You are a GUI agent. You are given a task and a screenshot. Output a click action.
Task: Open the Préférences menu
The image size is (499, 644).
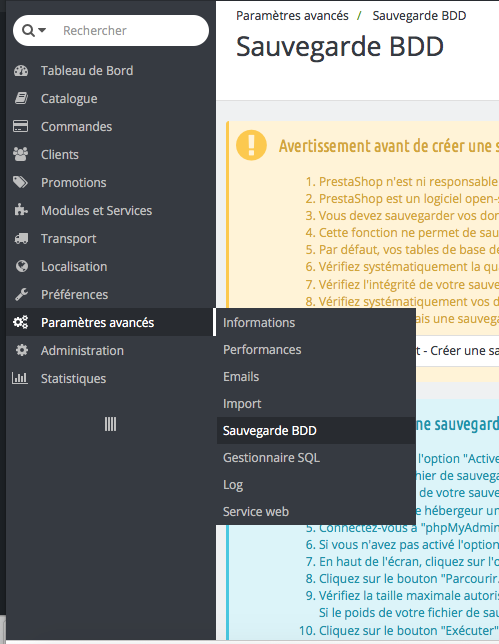click(x=74, y=294)
